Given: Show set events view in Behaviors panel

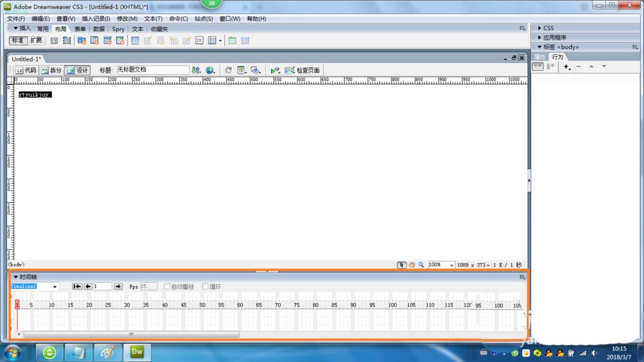Looking at the screenshot, I should click(x=538, y=66).
